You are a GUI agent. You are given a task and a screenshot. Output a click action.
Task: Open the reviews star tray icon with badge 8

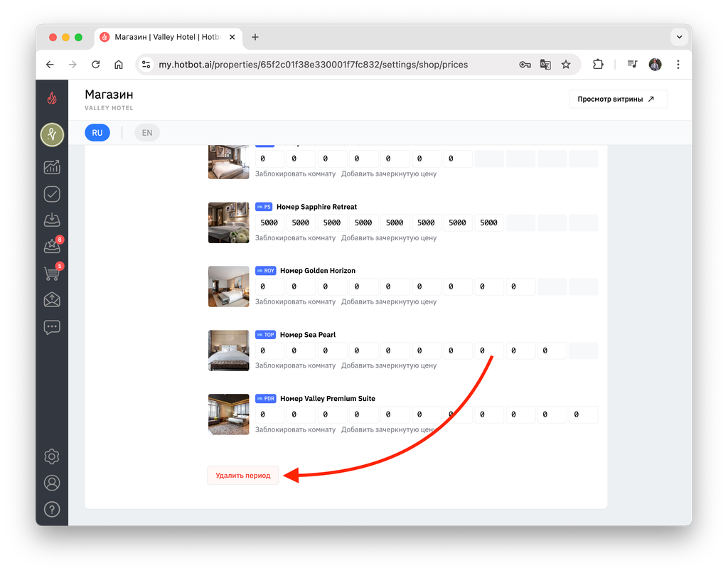coord(52,246)
